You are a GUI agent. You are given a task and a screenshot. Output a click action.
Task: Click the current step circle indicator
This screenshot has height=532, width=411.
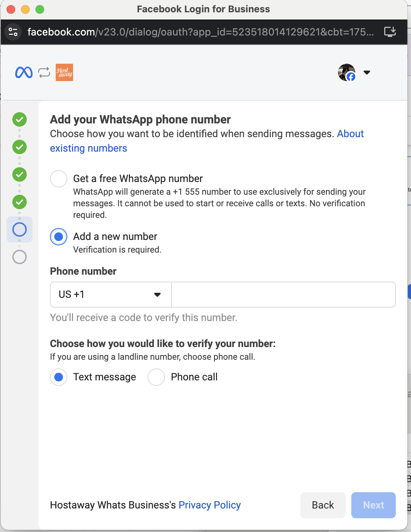coord(20,229)
